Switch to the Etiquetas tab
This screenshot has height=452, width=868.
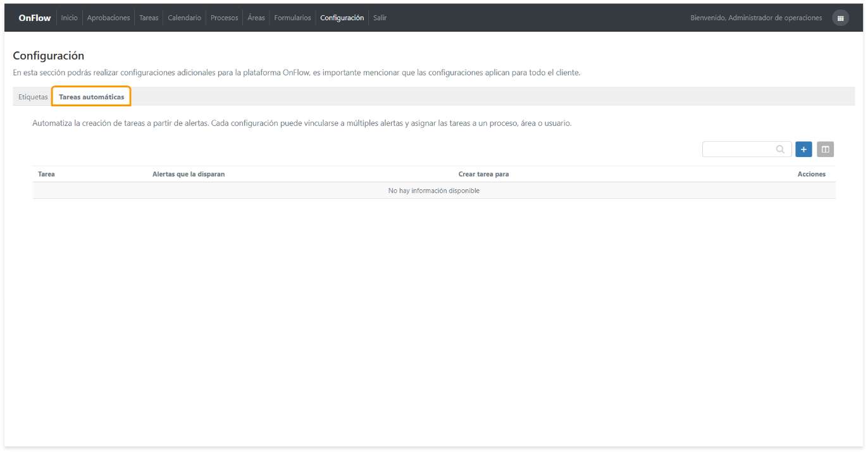[33, 97]
